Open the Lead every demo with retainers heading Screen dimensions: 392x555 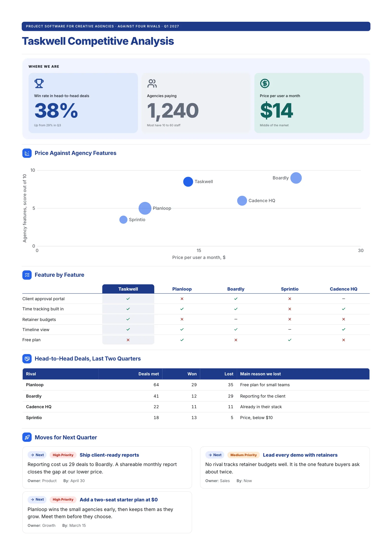[x=300, y=455]
